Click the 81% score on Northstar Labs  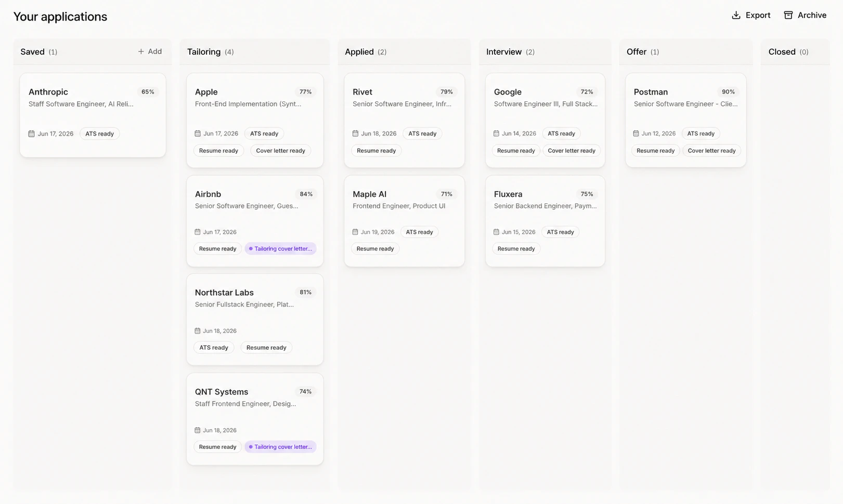(305, 293)
